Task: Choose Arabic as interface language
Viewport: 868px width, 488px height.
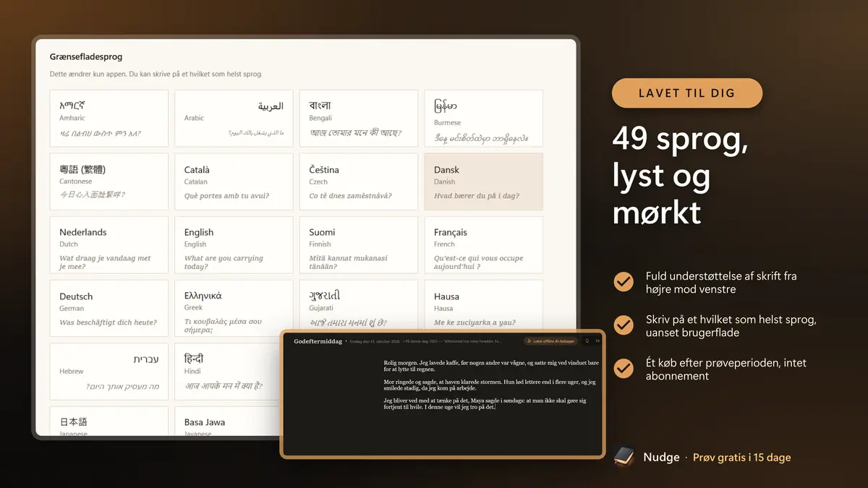Action: pos(234,118)
